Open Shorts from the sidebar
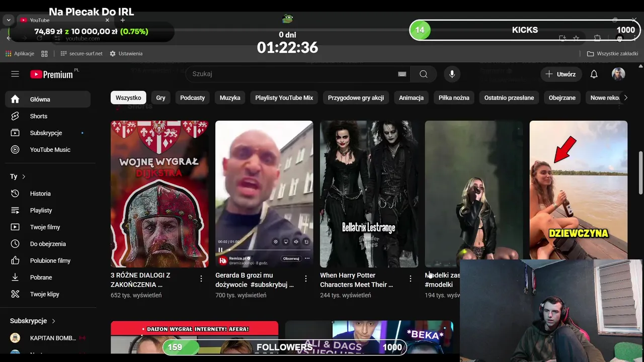The width and height of the screenshot is (644, 362). (x=48, y=116)
